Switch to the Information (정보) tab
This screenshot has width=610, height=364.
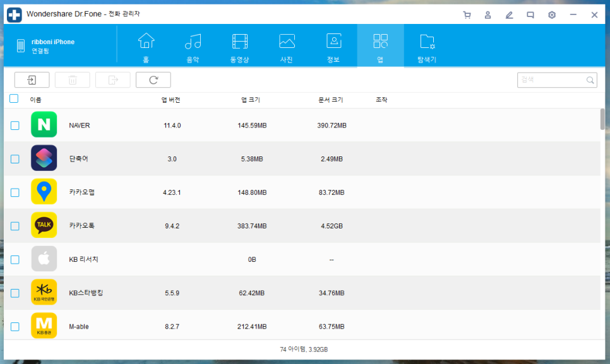pyautogui.click(x=333, y=47)
